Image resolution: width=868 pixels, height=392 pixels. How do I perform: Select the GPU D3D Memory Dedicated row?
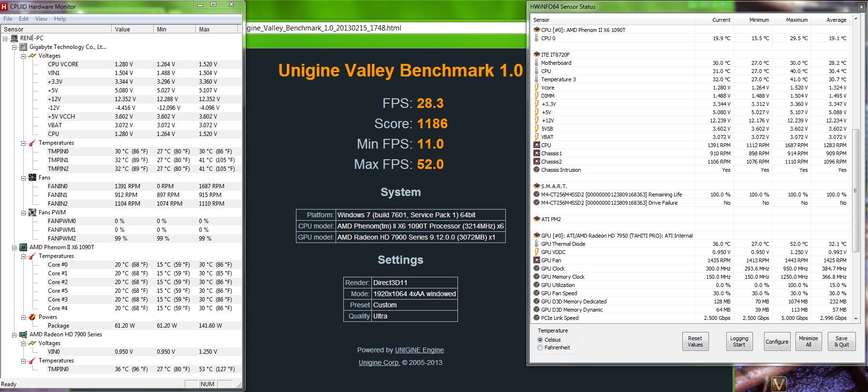click(691, 302)
